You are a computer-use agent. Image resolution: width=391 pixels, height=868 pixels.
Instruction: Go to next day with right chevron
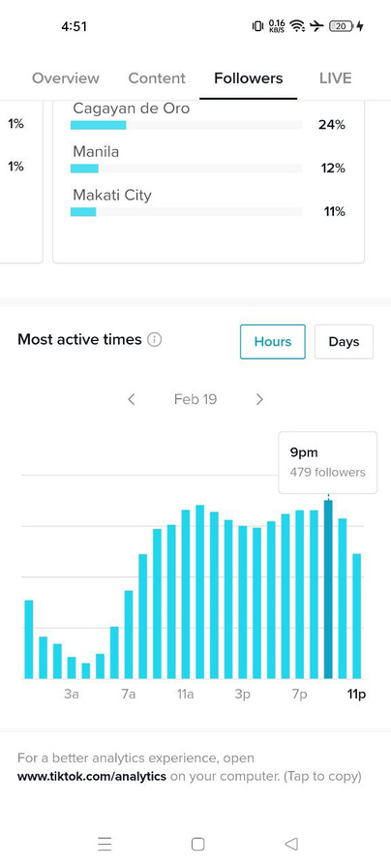point(259,399)
